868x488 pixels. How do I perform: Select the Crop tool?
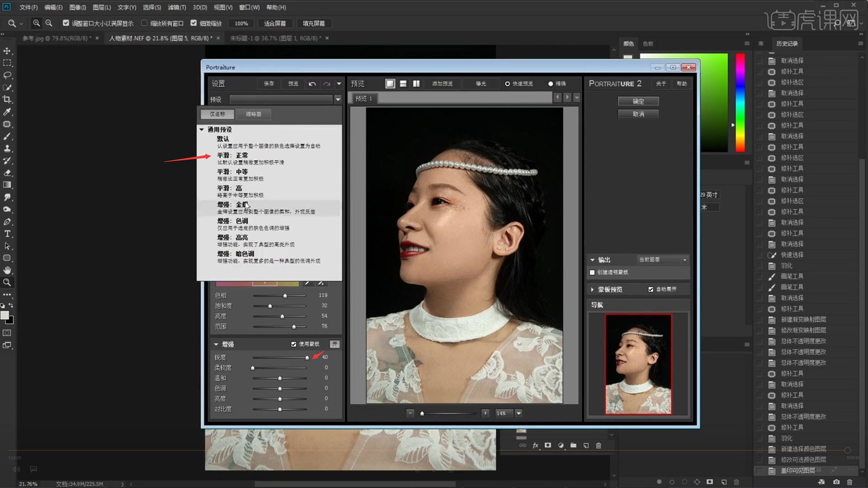point(7,99)
